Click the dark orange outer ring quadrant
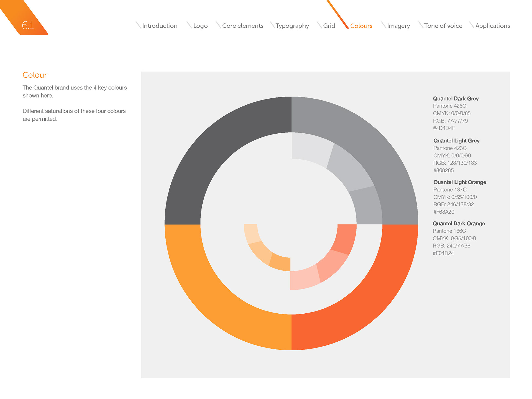 click(x=369, y=301)
